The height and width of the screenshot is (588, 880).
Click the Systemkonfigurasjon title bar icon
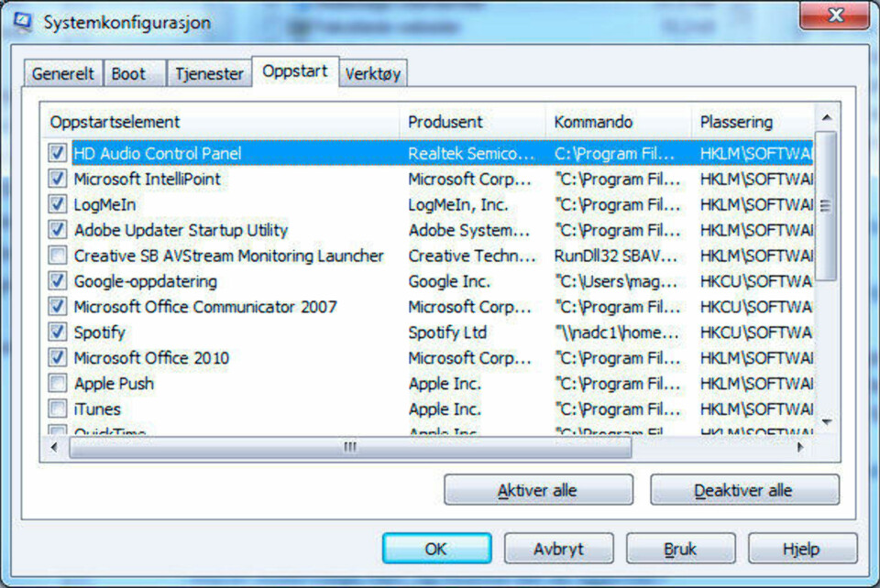[22, 22]
